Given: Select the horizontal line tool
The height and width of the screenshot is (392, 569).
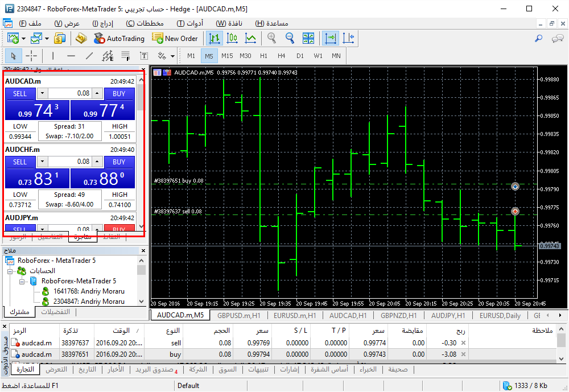Looking at the screenshot, I should 71,56.
